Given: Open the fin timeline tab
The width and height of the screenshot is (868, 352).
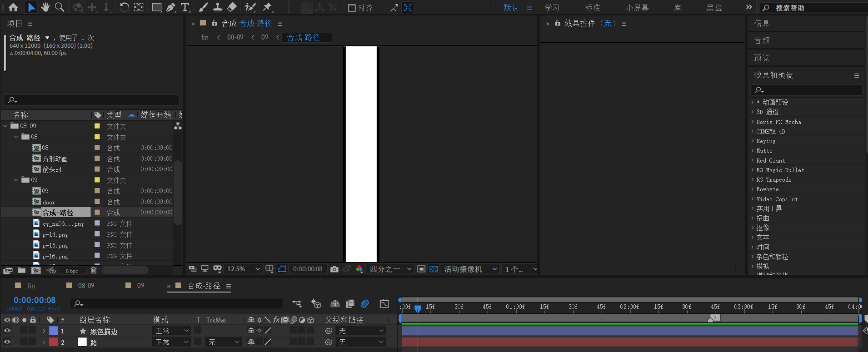Looking at the screenshot, I should coord(31,286).
